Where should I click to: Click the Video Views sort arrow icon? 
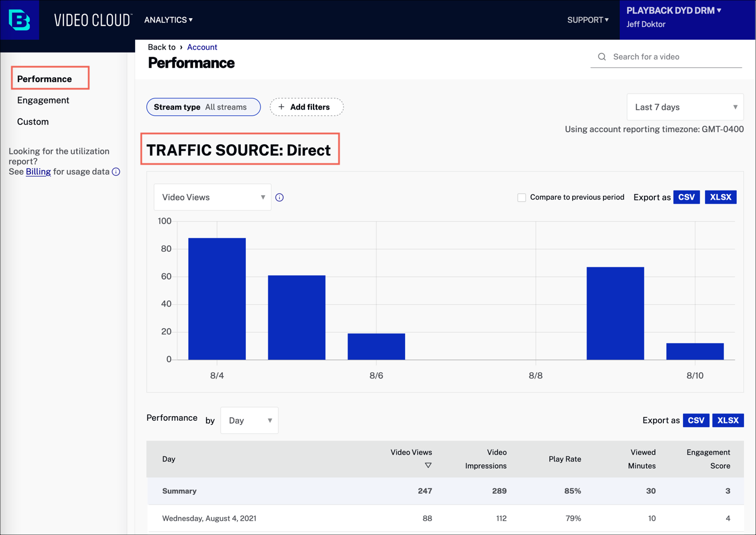coord(428,465)
